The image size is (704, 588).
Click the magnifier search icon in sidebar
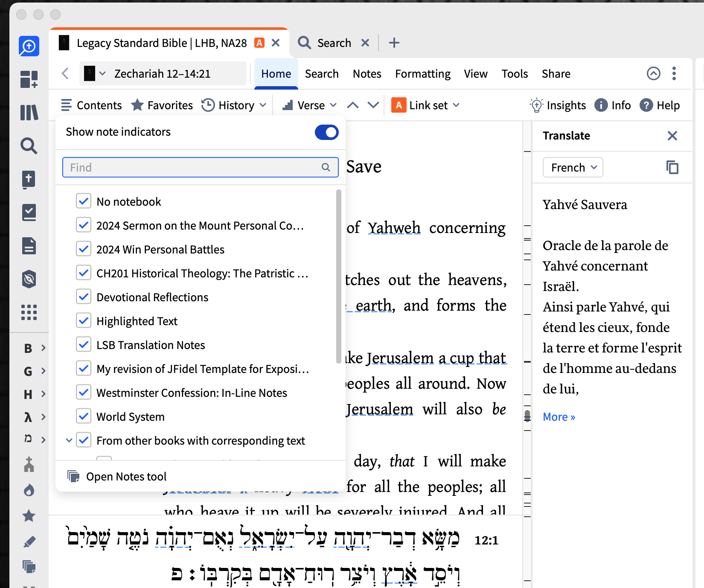point(29,146)
